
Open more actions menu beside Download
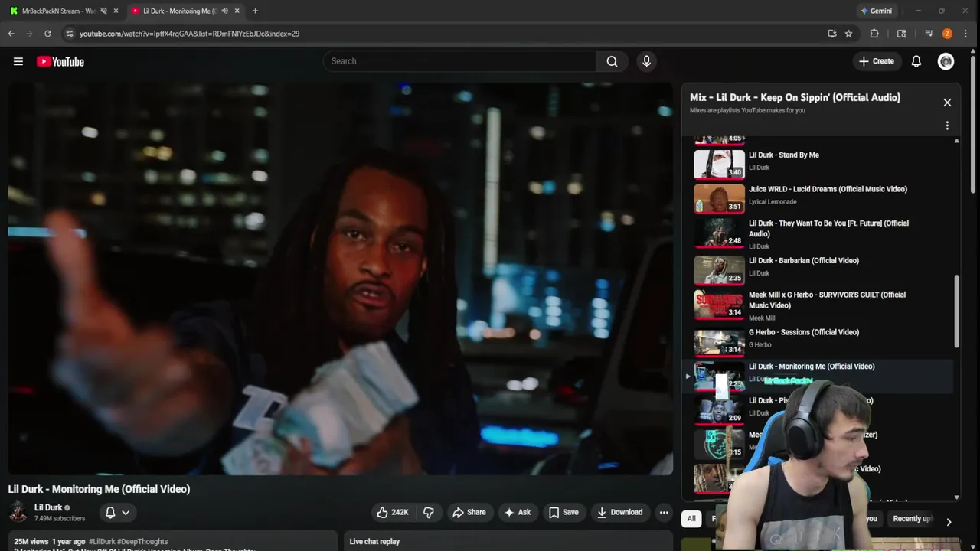click(x=664, y=512)
